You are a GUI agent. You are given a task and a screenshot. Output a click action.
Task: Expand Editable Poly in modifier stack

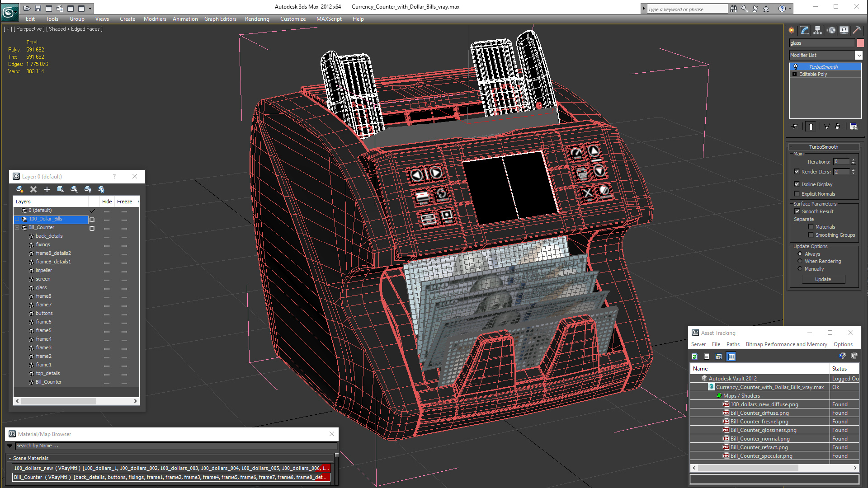[x=794, y=74]
